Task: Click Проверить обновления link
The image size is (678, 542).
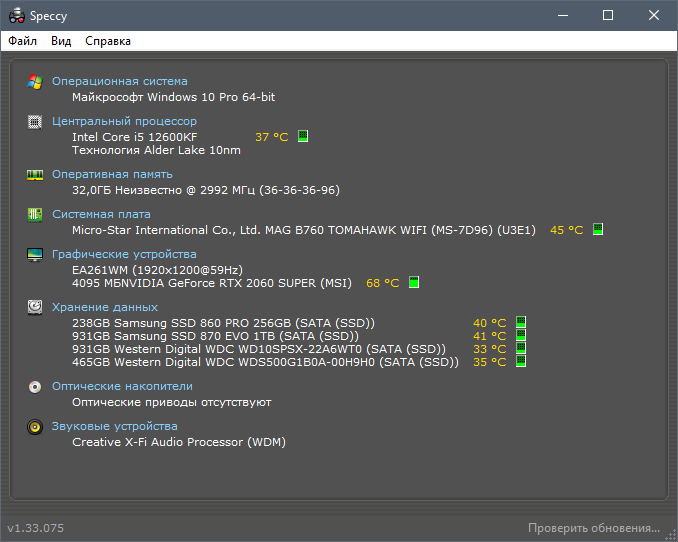Action: pos(594,528)
